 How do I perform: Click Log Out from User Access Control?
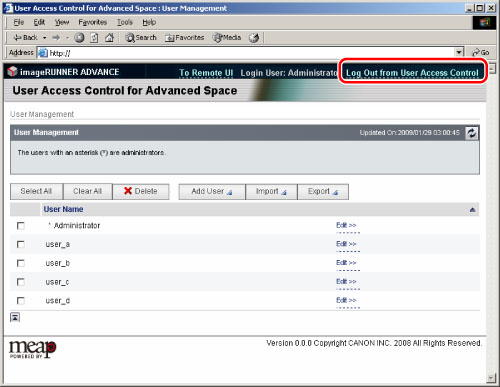click(412, 73)
